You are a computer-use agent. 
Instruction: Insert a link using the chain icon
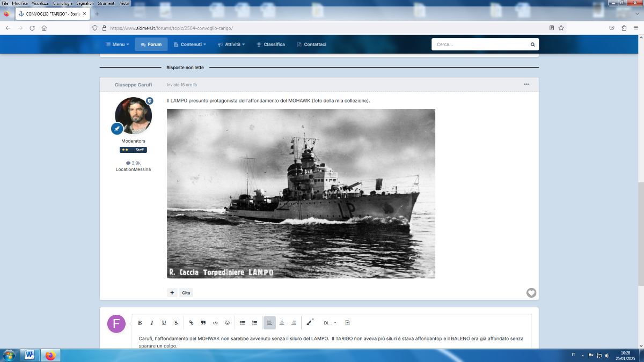191,323
